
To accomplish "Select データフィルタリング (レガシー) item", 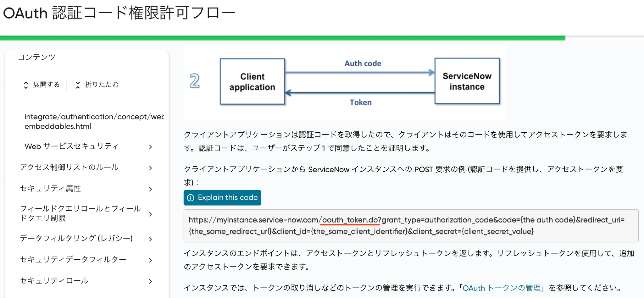I will [76, 239].
